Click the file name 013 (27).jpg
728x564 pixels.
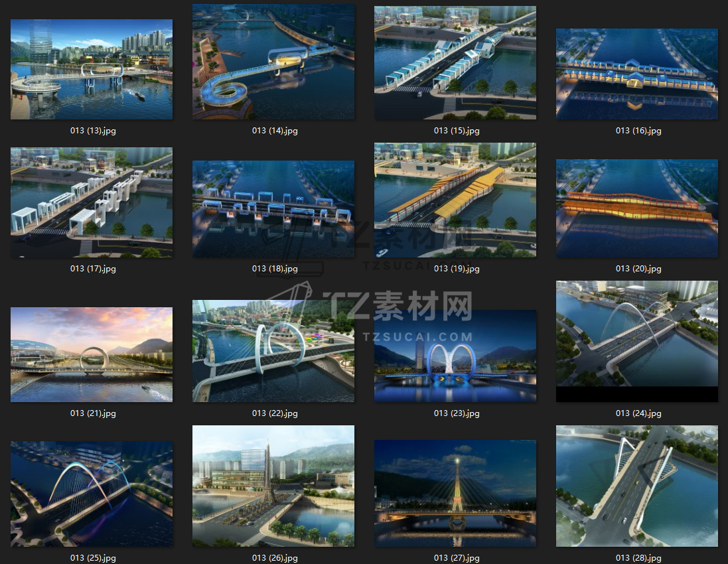(457, 558)
